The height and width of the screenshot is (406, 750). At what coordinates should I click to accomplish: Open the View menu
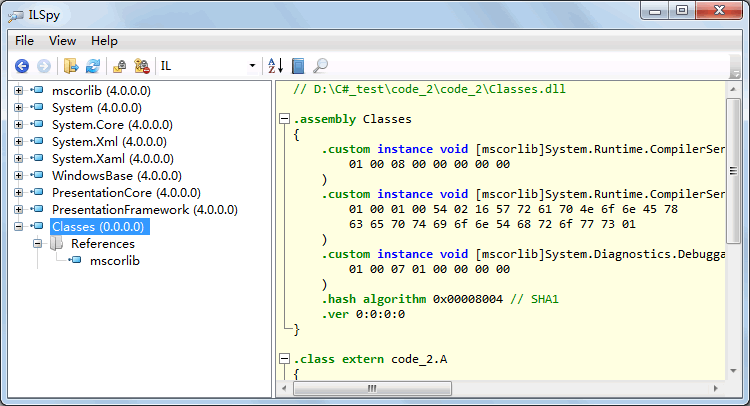pyautogui.click(x=62, y=41)
